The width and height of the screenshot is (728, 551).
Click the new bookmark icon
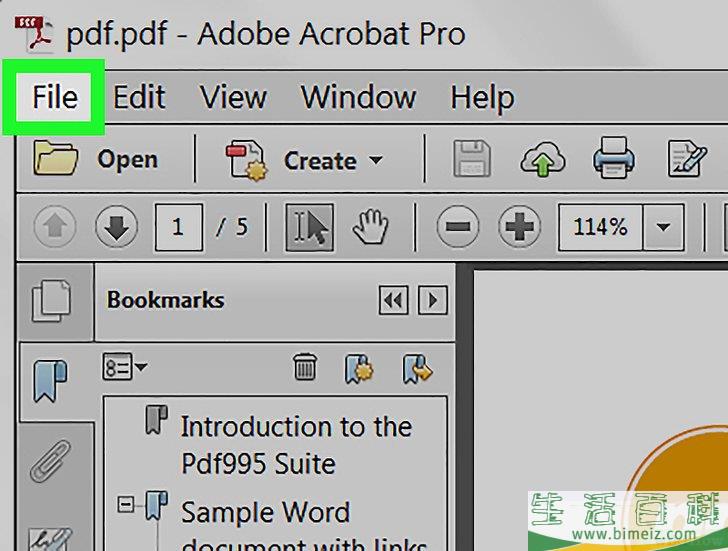pos(359,369)
